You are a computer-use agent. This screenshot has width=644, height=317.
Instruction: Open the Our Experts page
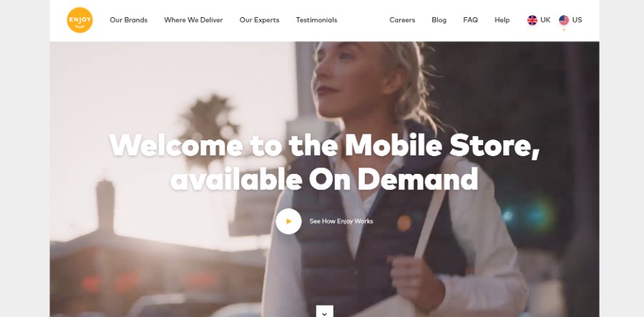(259, 20)
